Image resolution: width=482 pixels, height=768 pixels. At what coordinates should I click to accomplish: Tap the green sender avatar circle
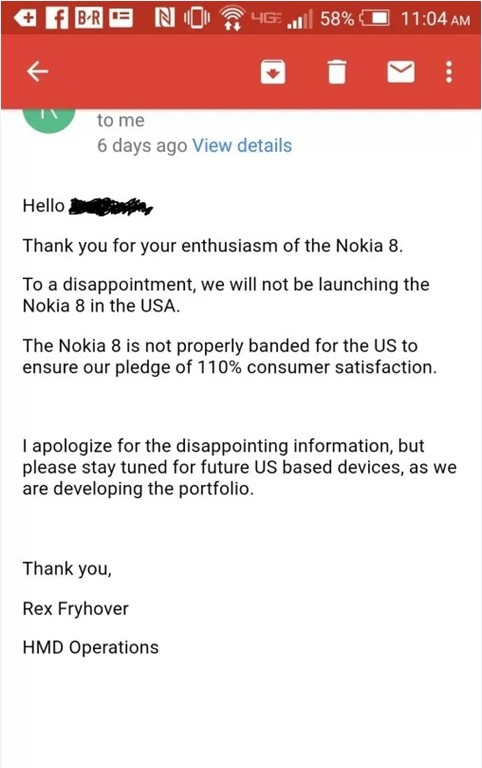(x=49, y=120)
